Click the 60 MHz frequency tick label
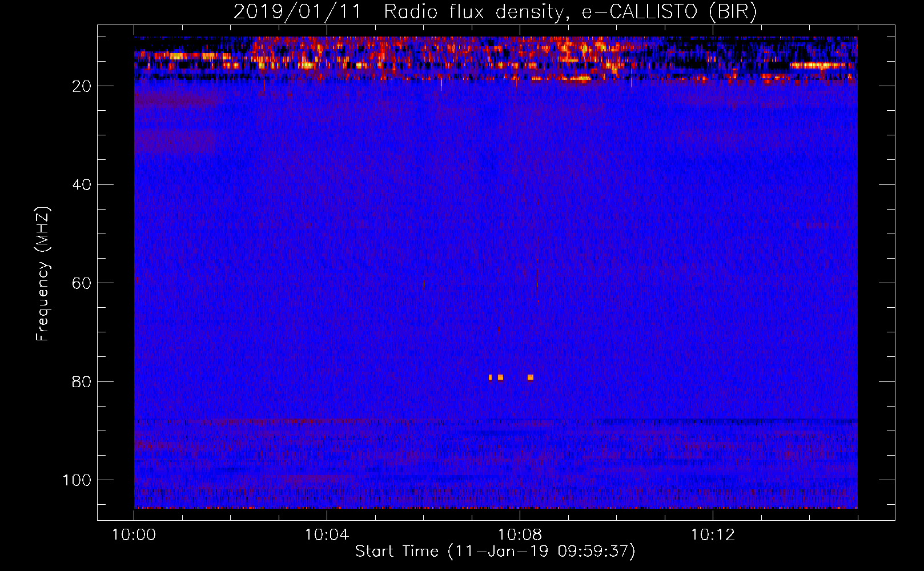The image size is (924, 571). [82, 283]
